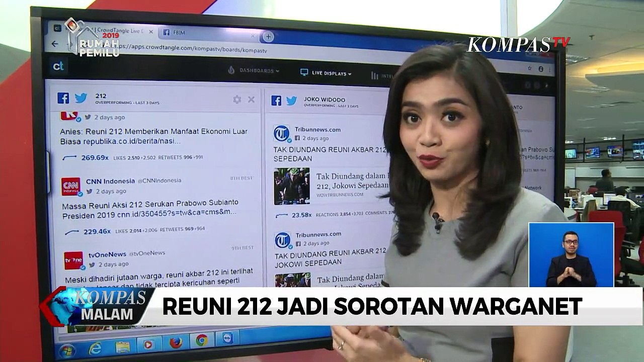644x362 pixels.
Task: Open the tvOneNews account name
Action: pos(107,254)
